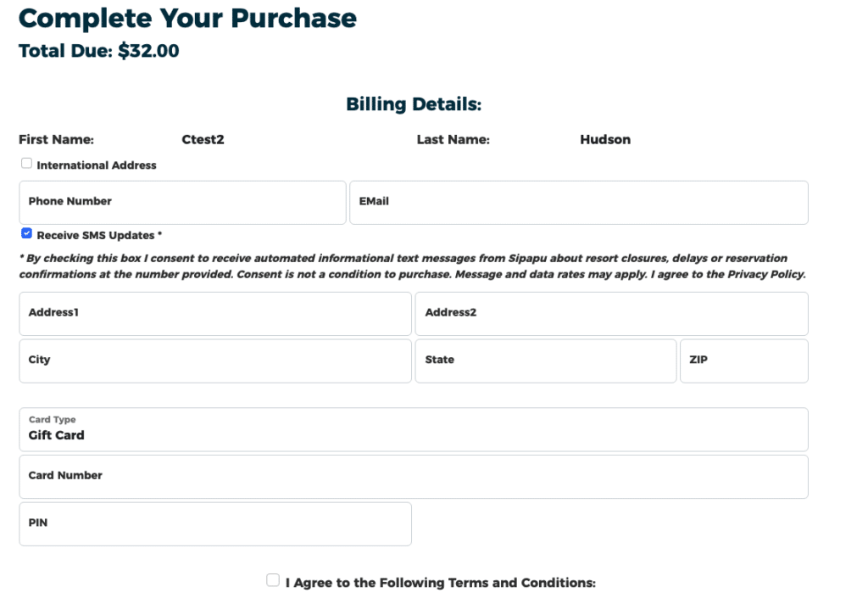Check the agree to Terms and Conditions box
The width and height of the screenshot is (868, 604).
(x=273, y=580)
